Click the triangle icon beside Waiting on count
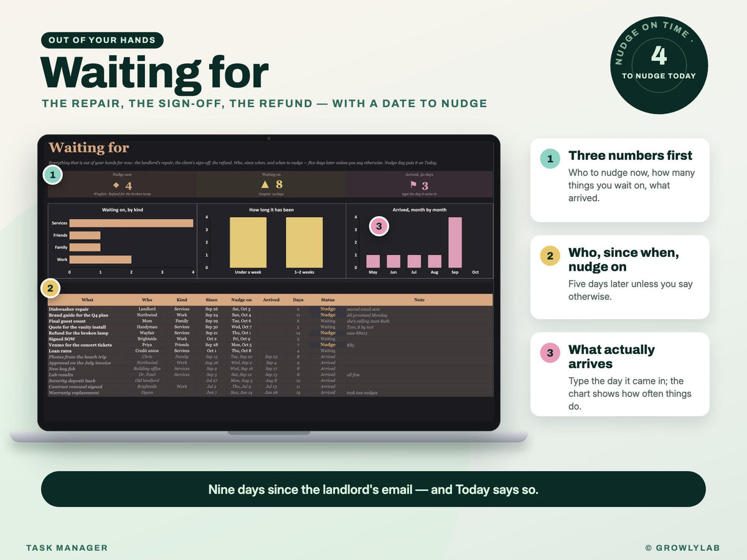Image resolution: width=747 pixels, height=560 pixels. pyautogui.click(x=265, y=185)
